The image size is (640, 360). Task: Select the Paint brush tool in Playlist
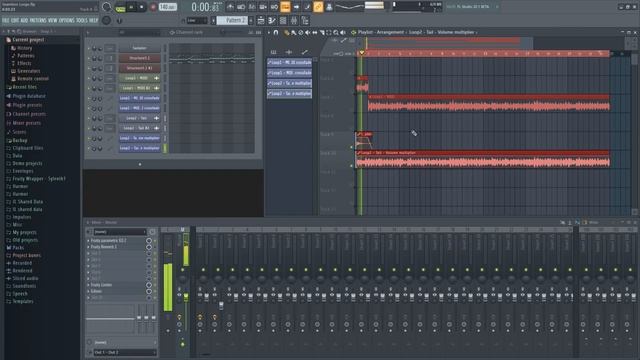(x=293, y=32)
